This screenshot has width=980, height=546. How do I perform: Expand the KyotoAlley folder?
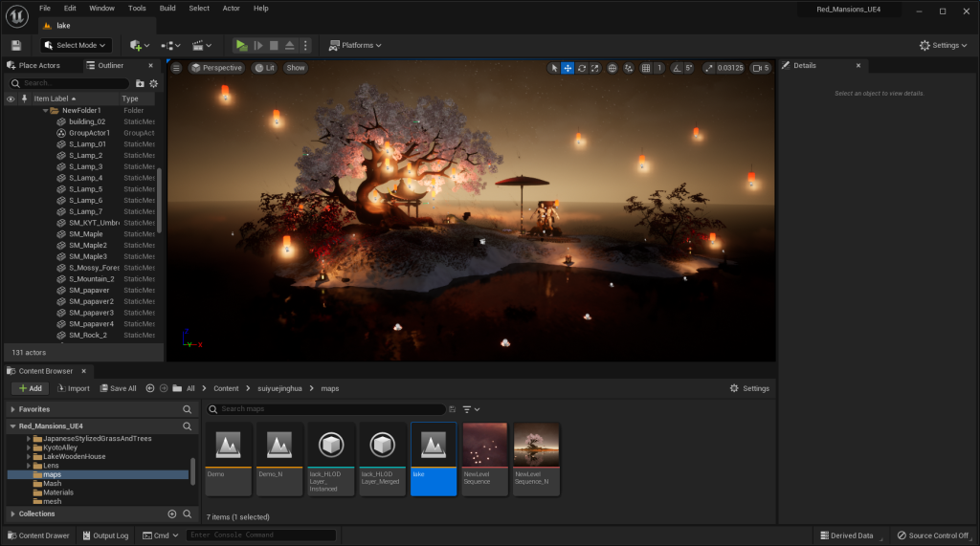[x=29, y=448]
